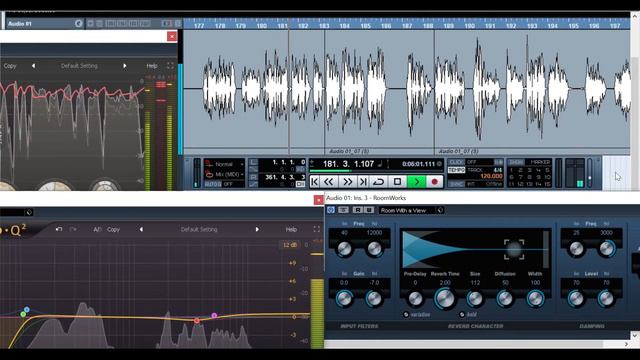Open the Mix (MIDI) record mode dropdown
This screenshot has height=360, width=640.
225,174
